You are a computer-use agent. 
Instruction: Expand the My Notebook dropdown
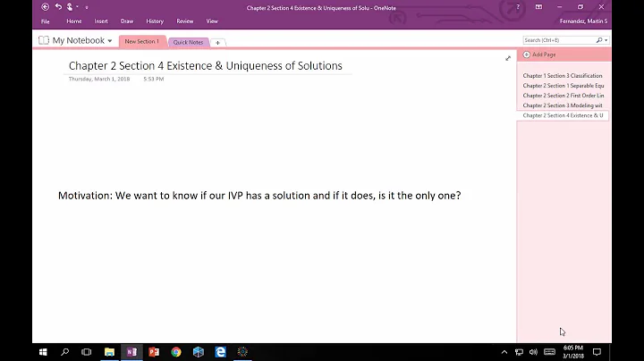[110, 40]
